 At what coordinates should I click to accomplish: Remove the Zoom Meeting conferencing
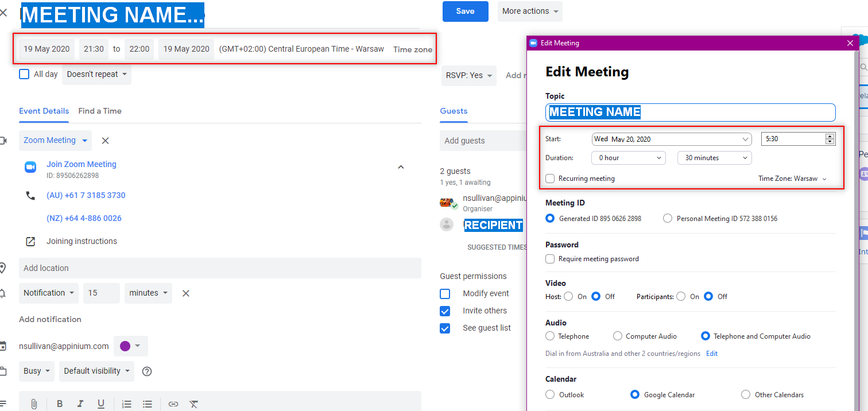coord(105,141)
